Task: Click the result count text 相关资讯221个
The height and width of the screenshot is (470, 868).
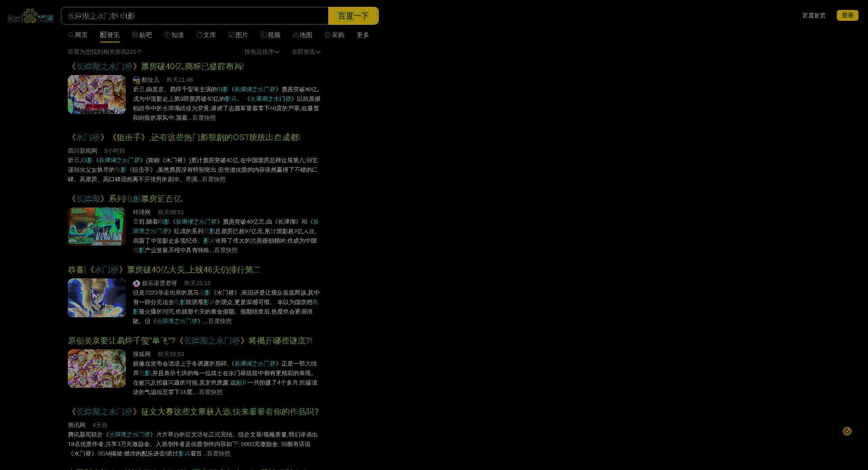Action: coord(105,52)
